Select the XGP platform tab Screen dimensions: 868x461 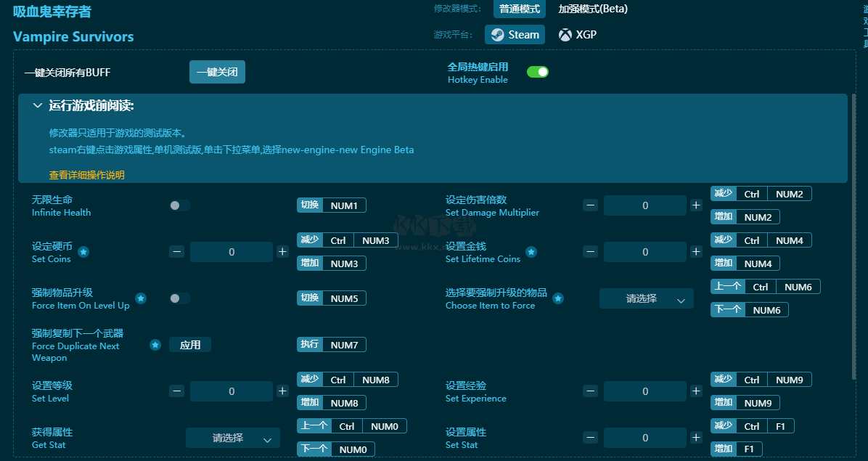point(578,35)
